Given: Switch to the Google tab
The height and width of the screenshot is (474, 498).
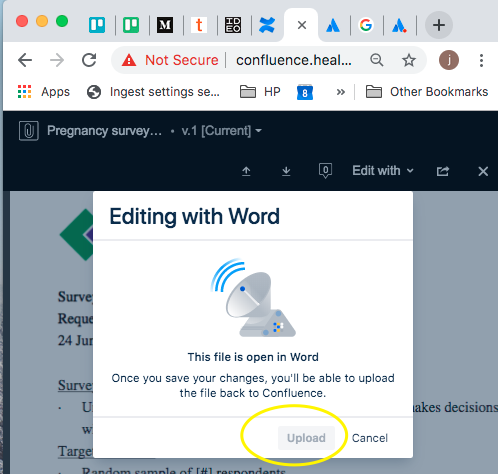Looking at the screenshot, I should (x=366, y=25).
